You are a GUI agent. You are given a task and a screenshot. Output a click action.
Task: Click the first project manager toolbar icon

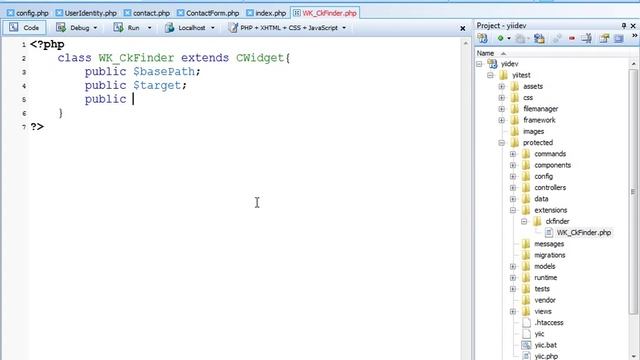click(482, 38)
